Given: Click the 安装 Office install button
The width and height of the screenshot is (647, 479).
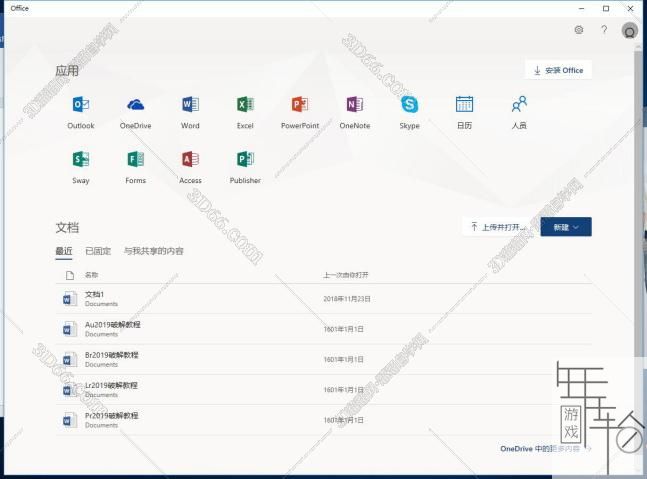Looking at the screenshot, I should coord(558,70).
